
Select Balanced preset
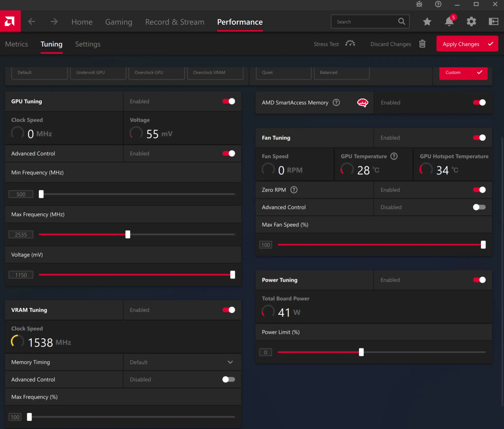[x=342, y=73]
